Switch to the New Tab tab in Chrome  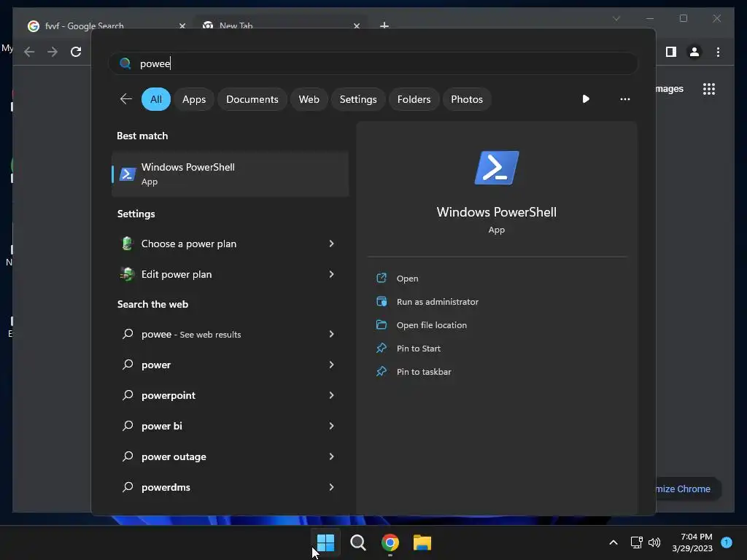[x=236, y=26]
